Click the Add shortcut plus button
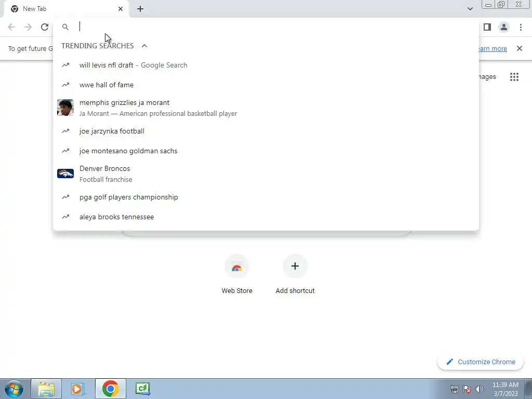Viewport: 532px width, 399px height. (295, 266)
